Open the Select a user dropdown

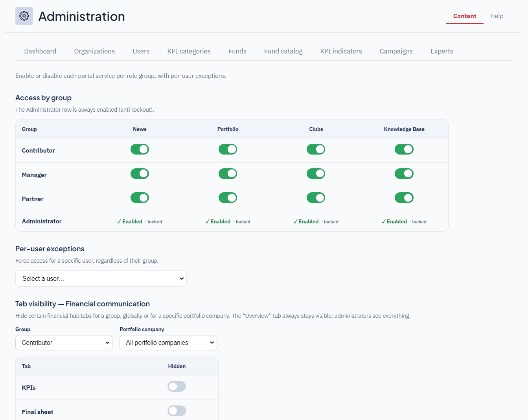(x=101, y=278)
